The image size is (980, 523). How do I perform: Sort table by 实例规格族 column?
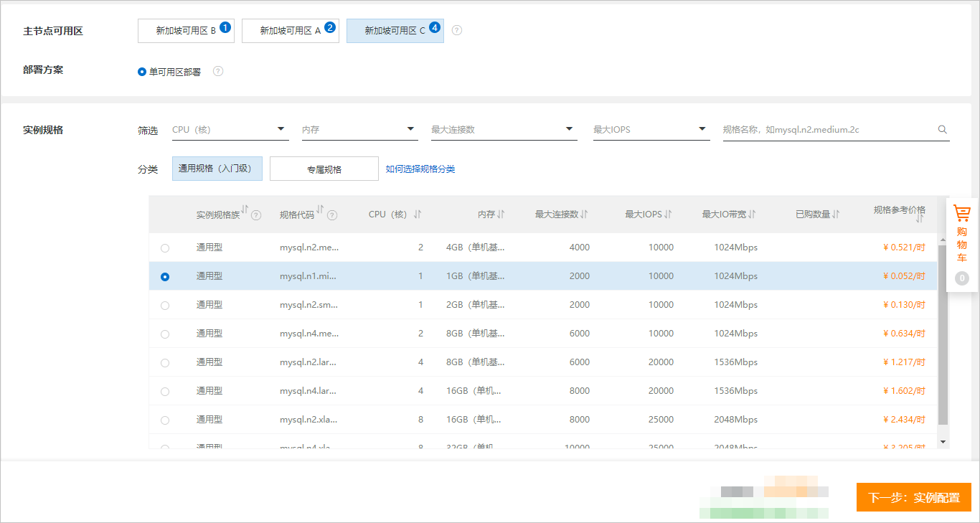coord(245,209)
